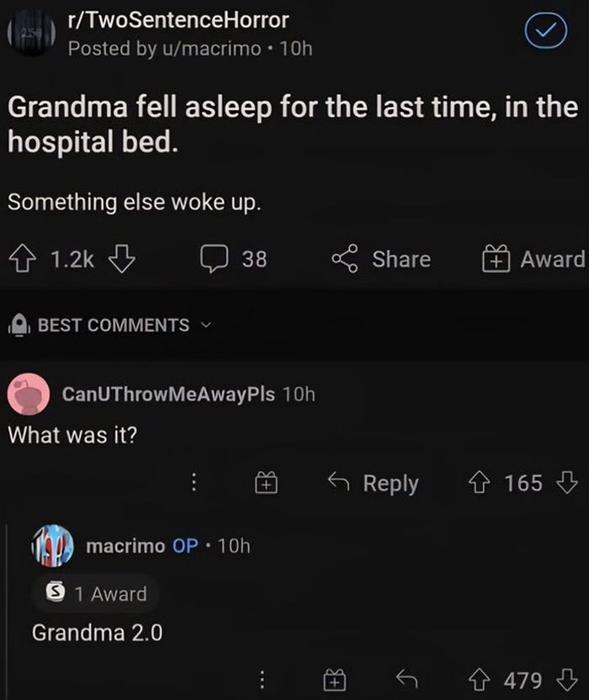The image size is (589, 700).
Task: Open three-dot menu on CanUThrowMeAwayPls comment
Action: (x=193, y=483)
